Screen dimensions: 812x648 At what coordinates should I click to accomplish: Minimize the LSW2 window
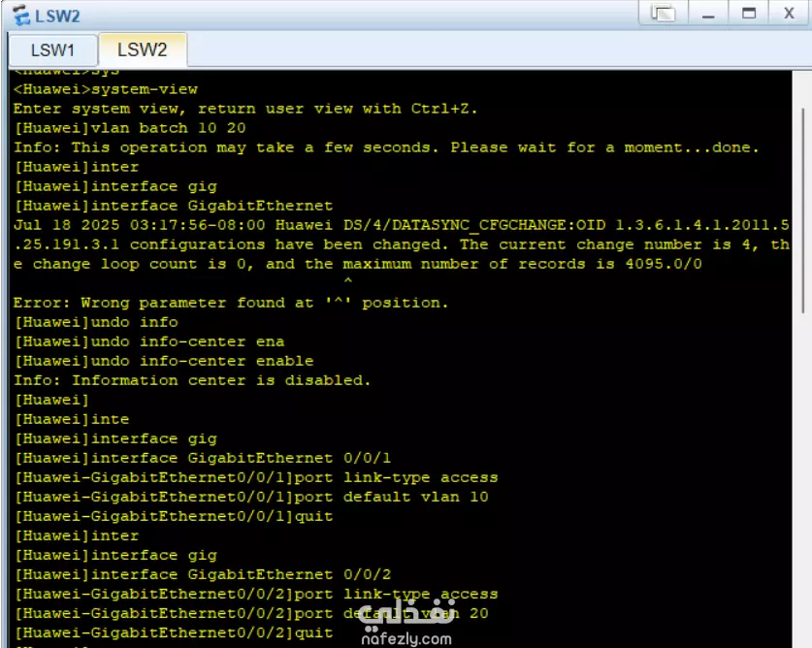pyautogui.click(x=708, y=13)
